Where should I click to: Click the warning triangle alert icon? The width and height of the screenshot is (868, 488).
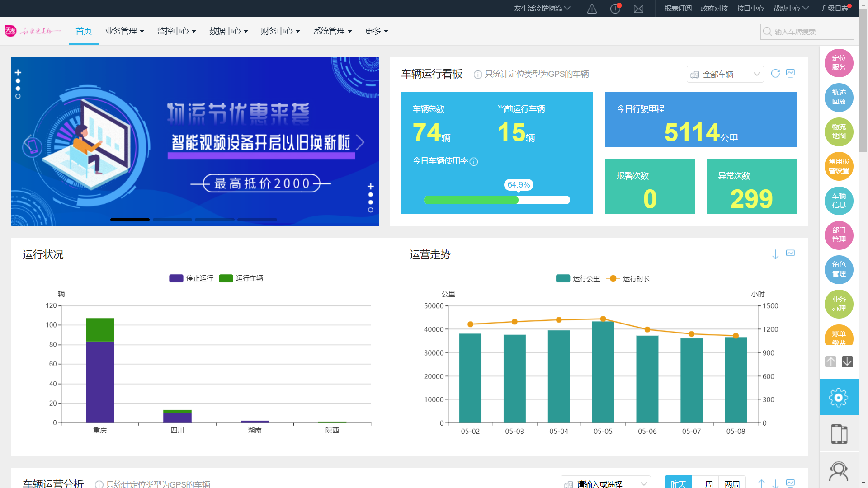point(592,9)
